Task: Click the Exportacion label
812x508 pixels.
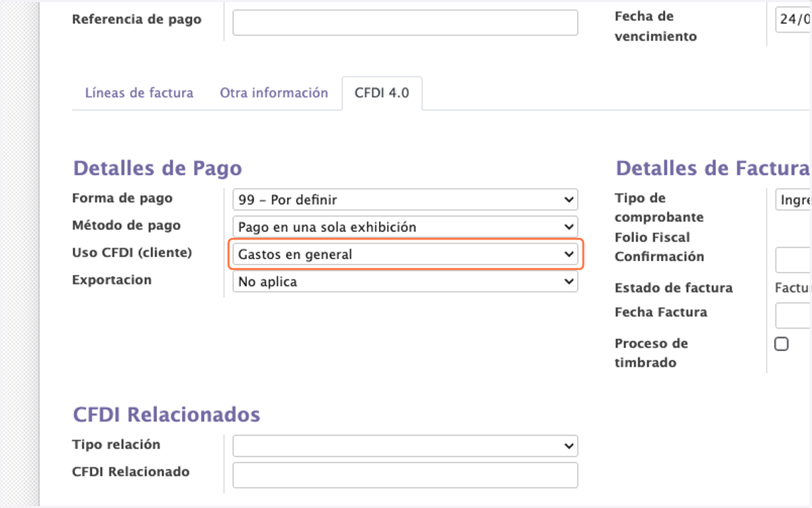Action: (x=112, y=279)
